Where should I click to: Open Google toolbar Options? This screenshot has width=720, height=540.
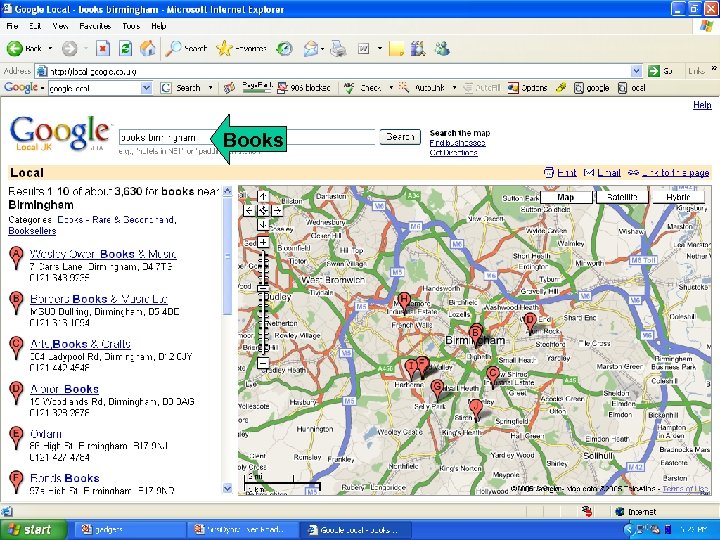tap(528, 88)
